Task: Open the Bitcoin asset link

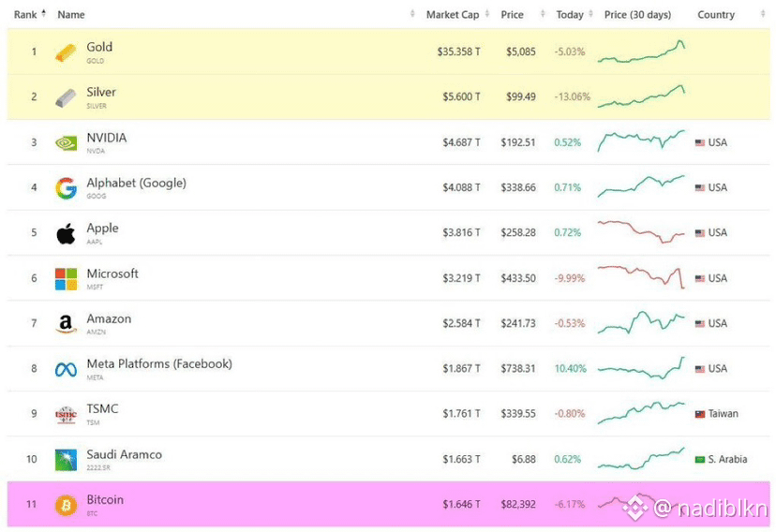Action: point(105,500)
